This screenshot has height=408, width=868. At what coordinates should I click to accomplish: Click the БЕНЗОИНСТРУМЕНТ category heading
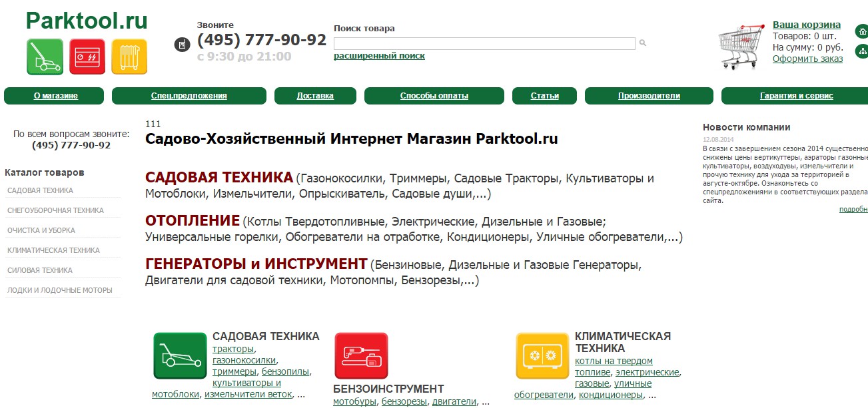(x=388, y=389)
